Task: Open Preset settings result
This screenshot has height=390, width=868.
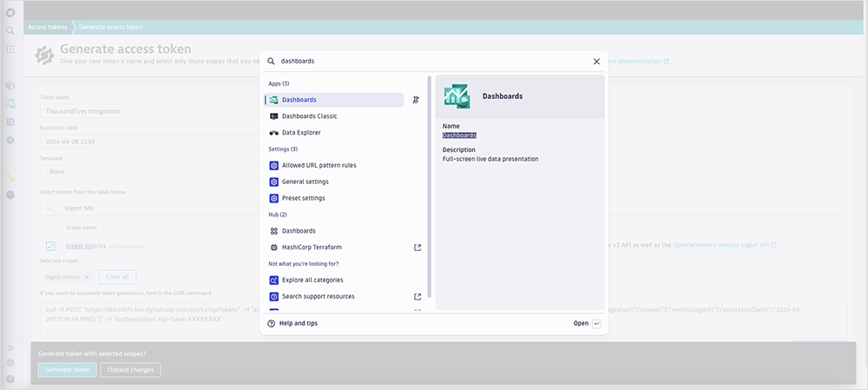Action: 303,198
